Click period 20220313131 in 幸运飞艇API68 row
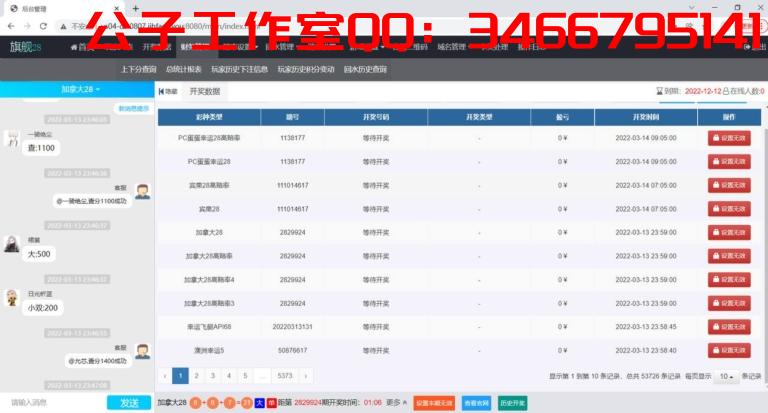The height and width of the screenshot is (413, 768). (x=292, y=327)
